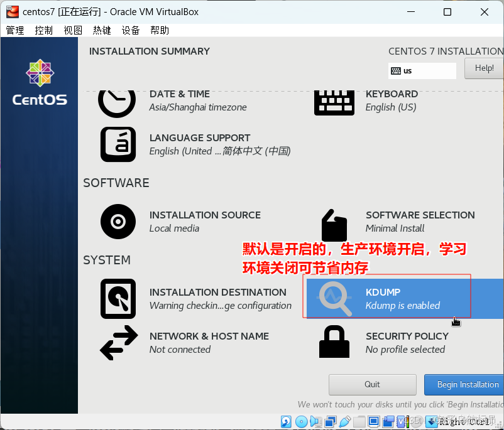Image resolution: width=504 pixels, height=430 pixels.
Task: Open the 热键 menu
Action: click(x=102, y=31)
